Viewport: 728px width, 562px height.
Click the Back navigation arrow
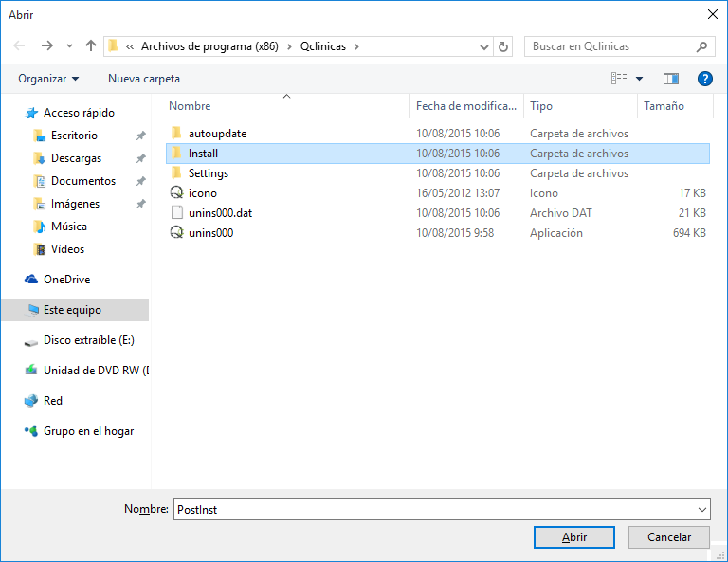19,45
